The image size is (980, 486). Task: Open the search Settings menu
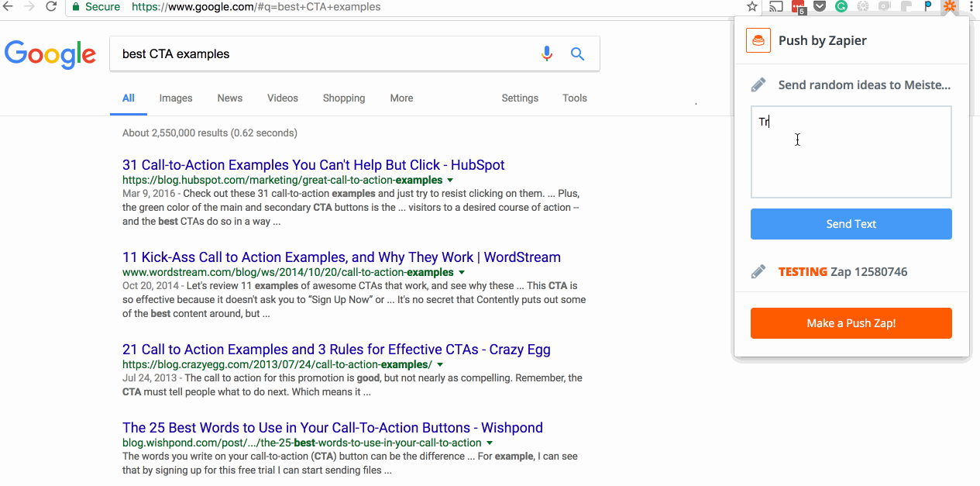coord(520,98)
